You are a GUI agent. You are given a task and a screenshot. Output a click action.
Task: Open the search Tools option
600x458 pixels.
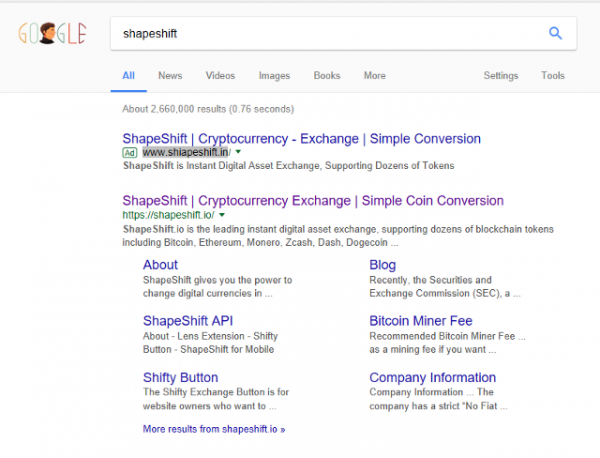click(x=553, y=76)
